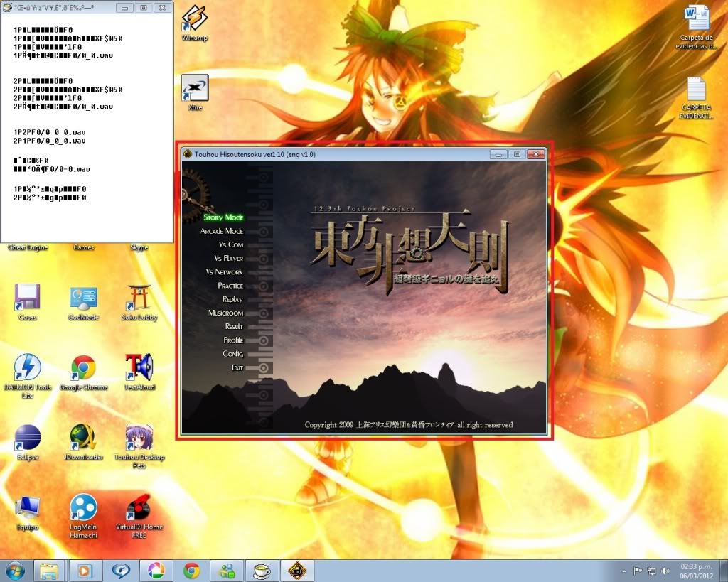Choose Practice in the game menu
Viewport: 728px width, 582px height.
tap(230, 286)
